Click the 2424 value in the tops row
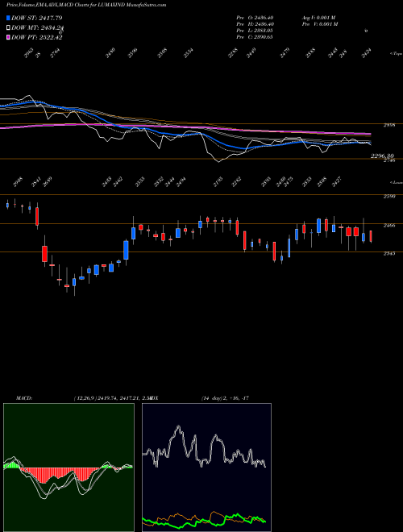 366,53
